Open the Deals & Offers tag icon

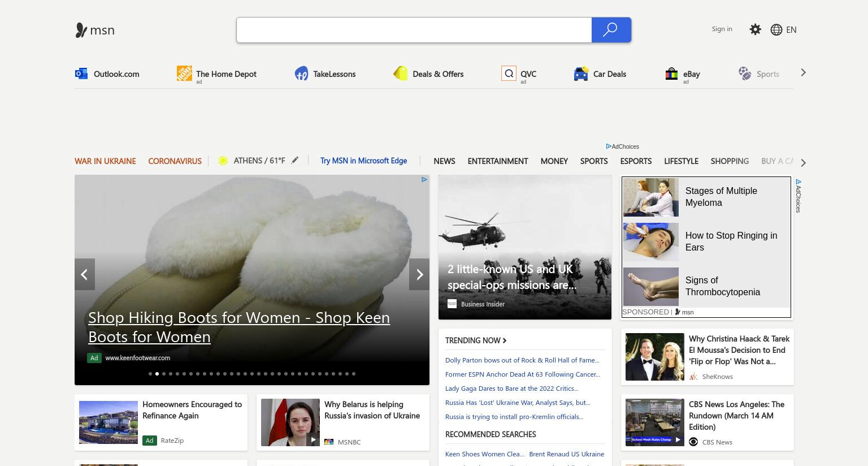[401, 74]
